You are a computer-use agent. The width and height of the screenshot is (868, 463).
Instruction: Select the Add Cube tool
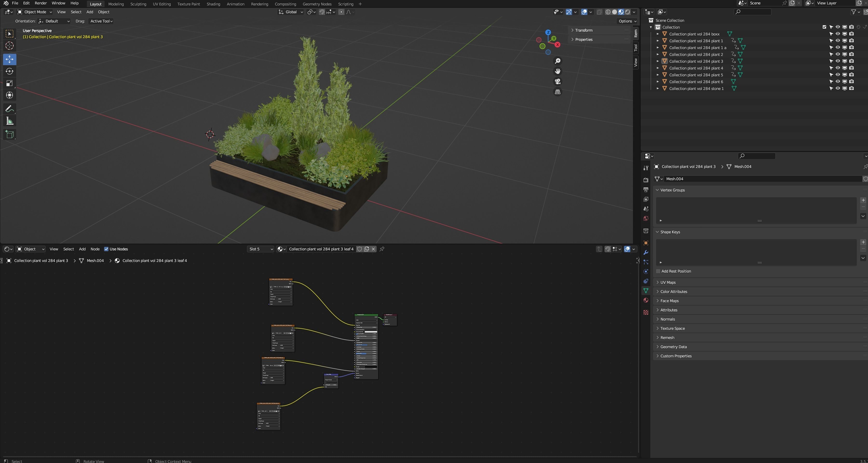[x=9, y=135]
